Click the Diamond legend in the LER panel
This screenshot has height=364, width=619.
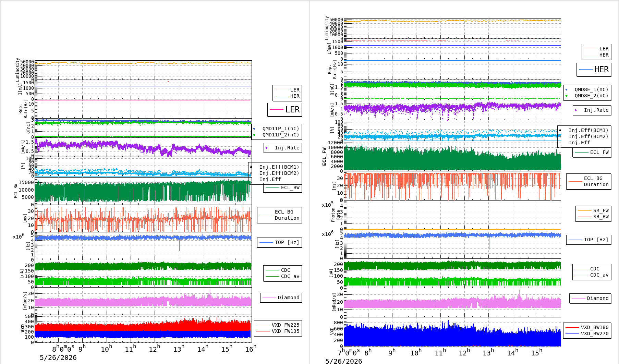[x=288, y=298]
